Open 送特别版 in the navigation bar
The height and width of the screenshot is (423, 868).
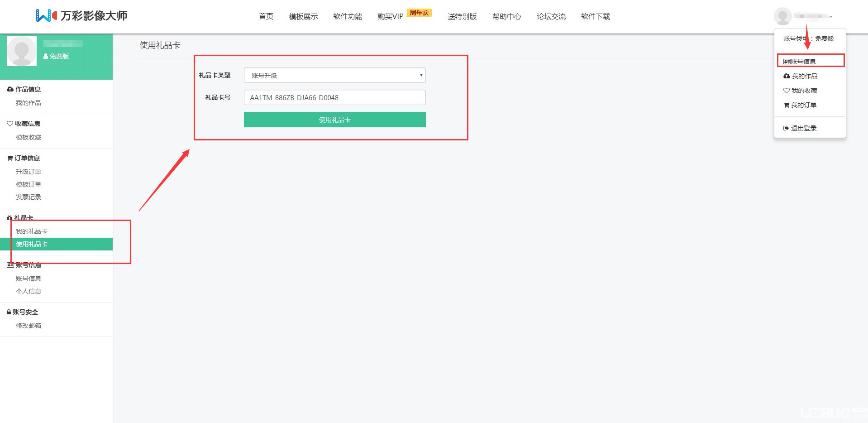462,16
